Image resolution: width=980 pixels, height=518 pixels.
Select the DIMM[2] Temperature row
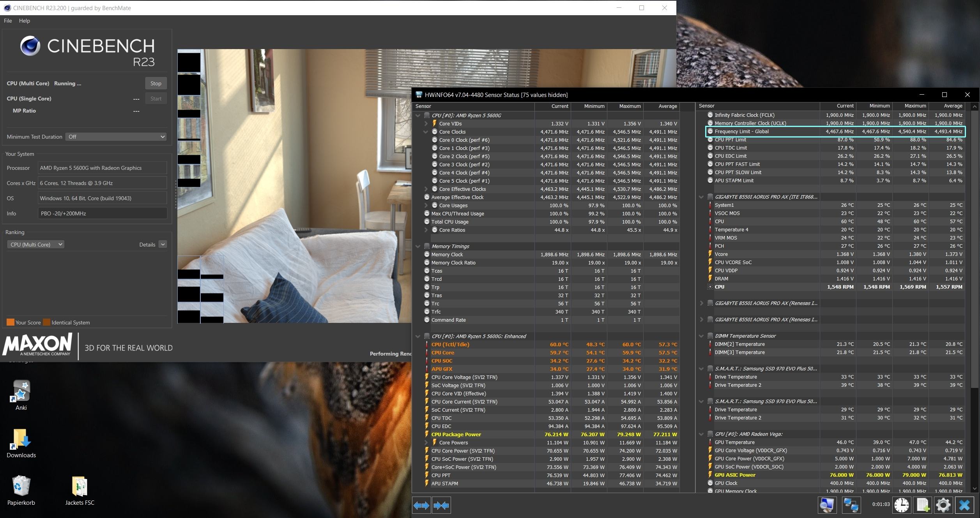[835, 344]
